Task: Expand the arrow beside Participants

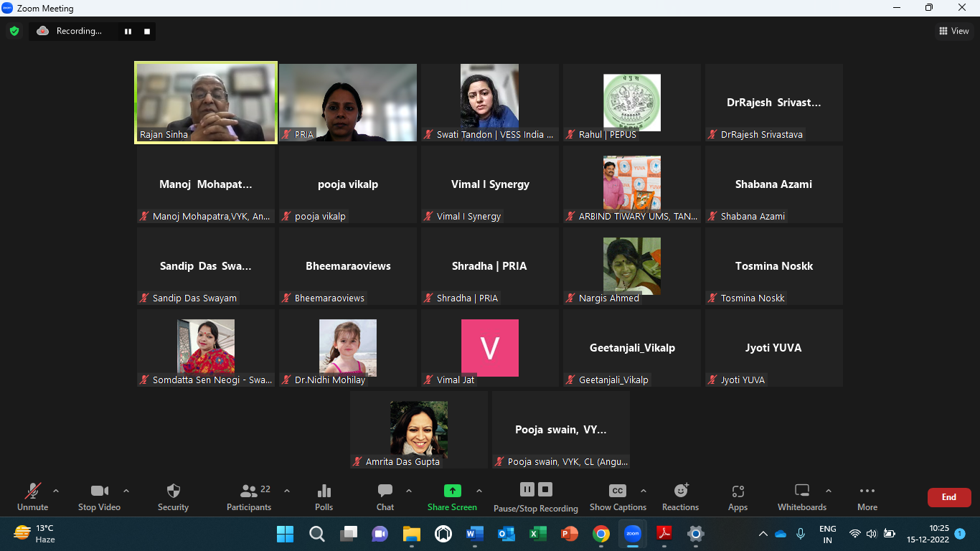Action: 287,491
